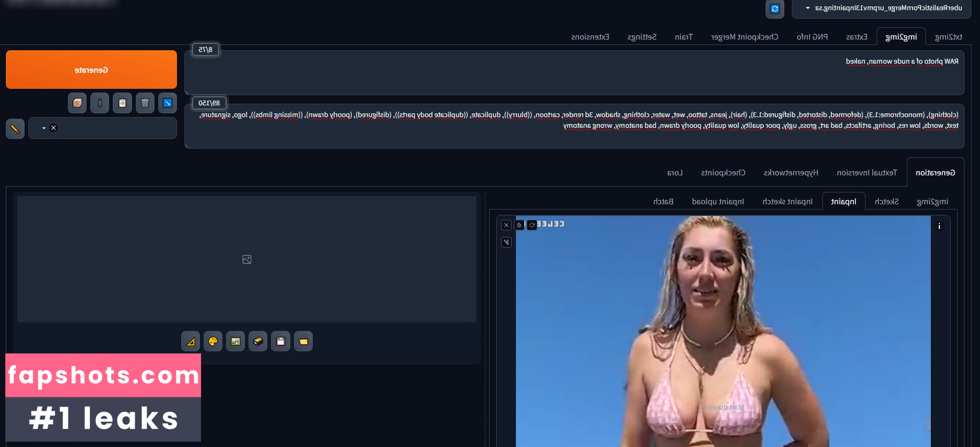Open the Stable Diffusion checkpoint dropdown
980x447 pixels.
coord(881,9)
